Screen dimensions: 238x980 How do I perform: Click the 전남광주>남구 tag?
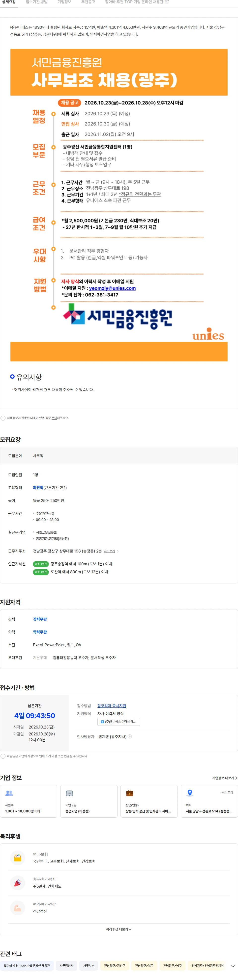(173, 966)
